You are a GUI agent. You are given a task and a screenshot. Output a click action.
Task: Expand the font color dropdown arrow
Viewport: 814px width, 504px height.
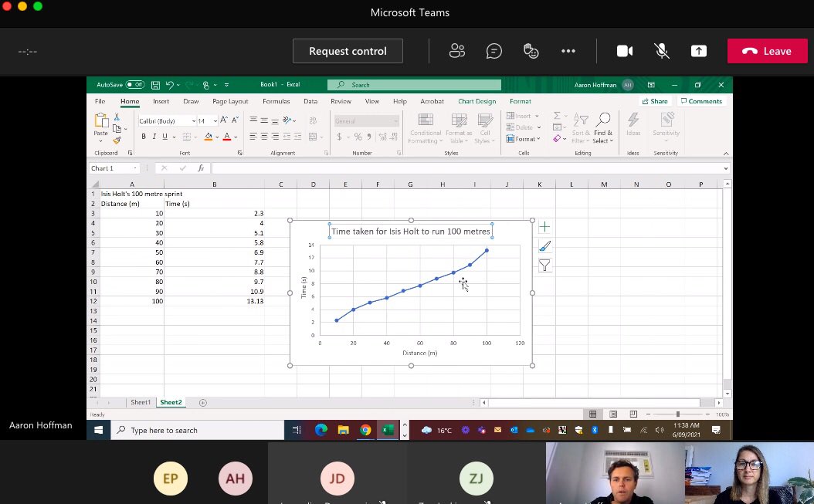click(x=236, y=137)
